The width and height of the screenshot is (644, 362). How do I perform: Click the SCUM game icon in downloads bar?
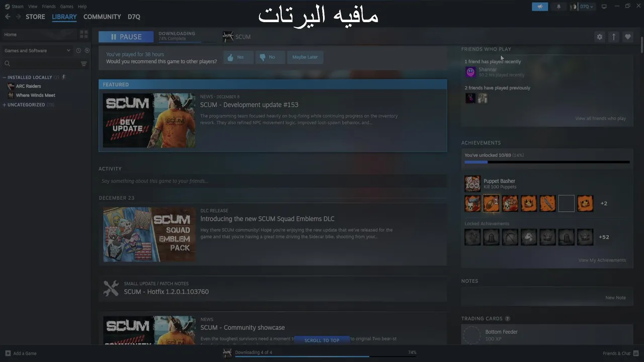tap(227, 352)
